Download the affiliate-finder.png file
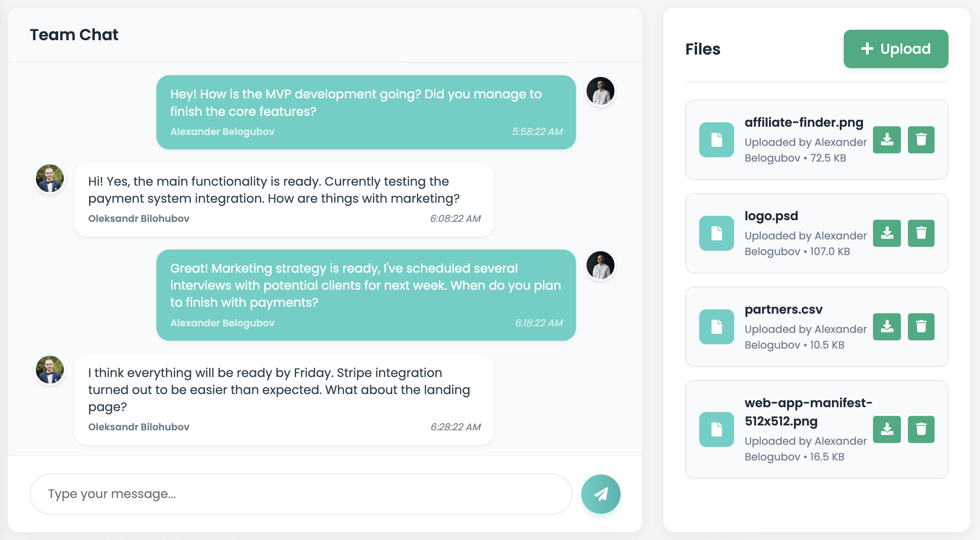 (x=887, y=140)
